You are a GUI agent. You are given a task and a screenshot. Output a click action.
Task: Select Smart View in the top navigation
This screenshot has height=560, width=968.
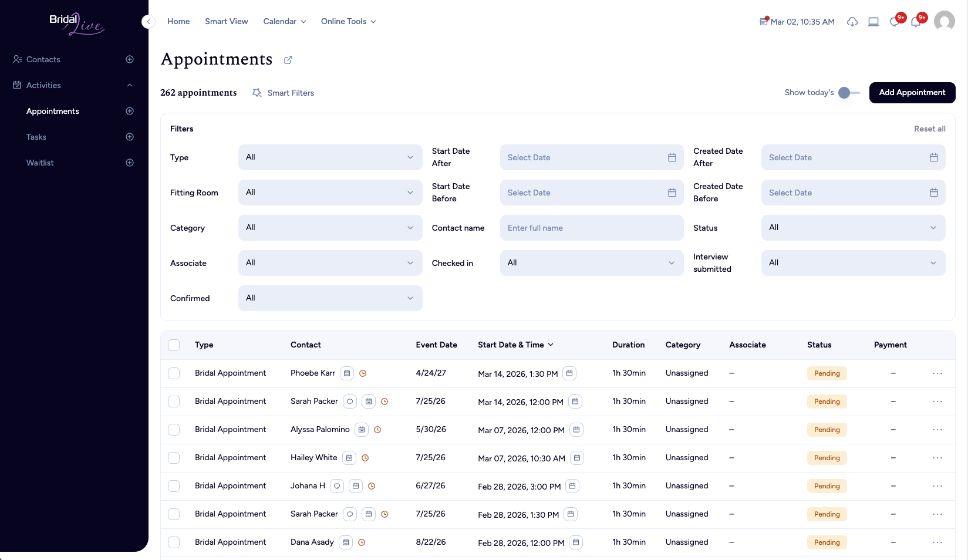tap(227, 21)
